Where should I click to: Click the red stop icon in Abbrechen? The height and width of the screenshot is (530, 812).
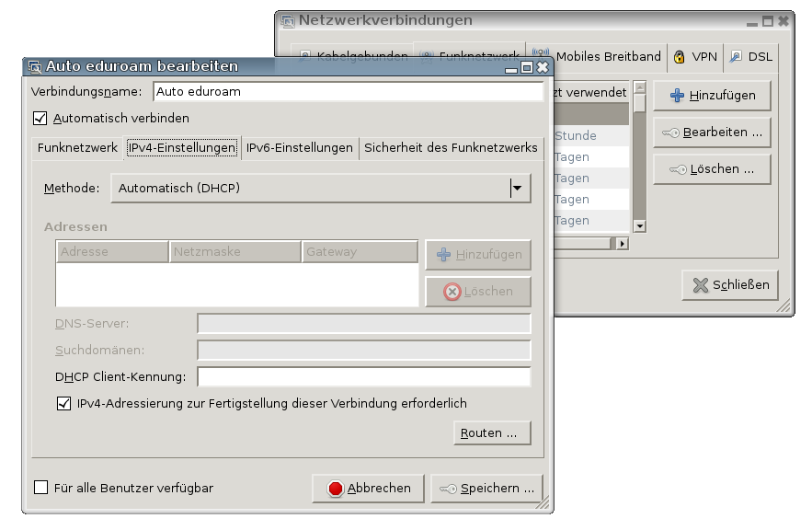tap(337, 488)
